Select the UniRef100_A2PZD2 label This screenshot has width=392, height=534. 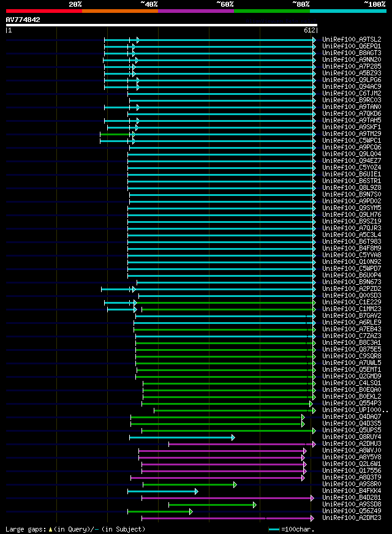[x=352, y=289]
